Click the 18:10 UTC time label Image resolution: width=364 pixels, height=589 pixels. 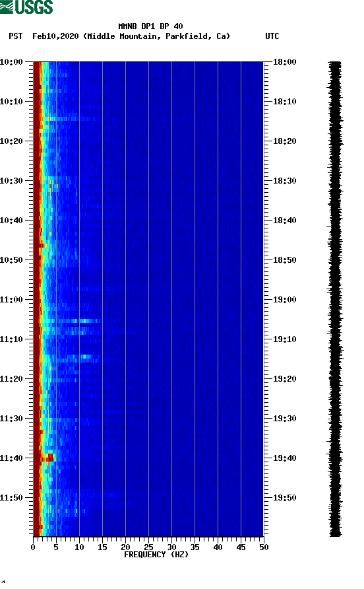coord(284,102)
